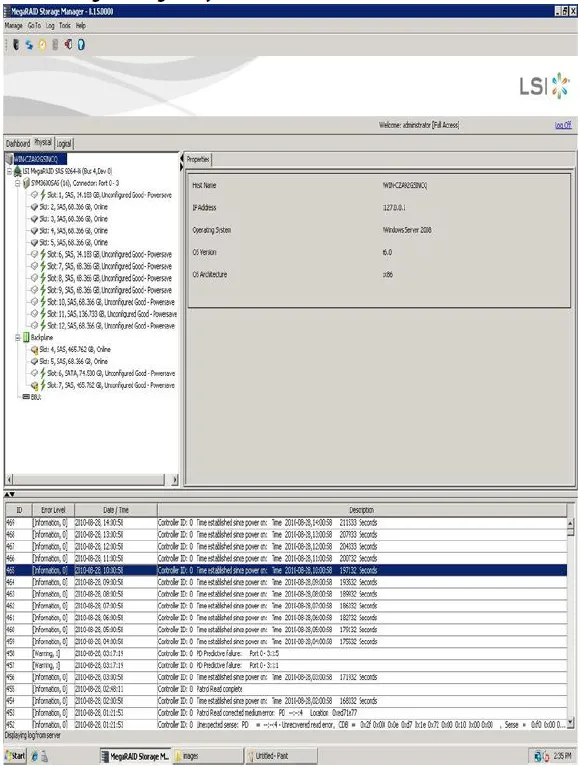The image size is (580, 767).
Task: Select the BBU battery icon in tree
Action: tap(26, 397)
